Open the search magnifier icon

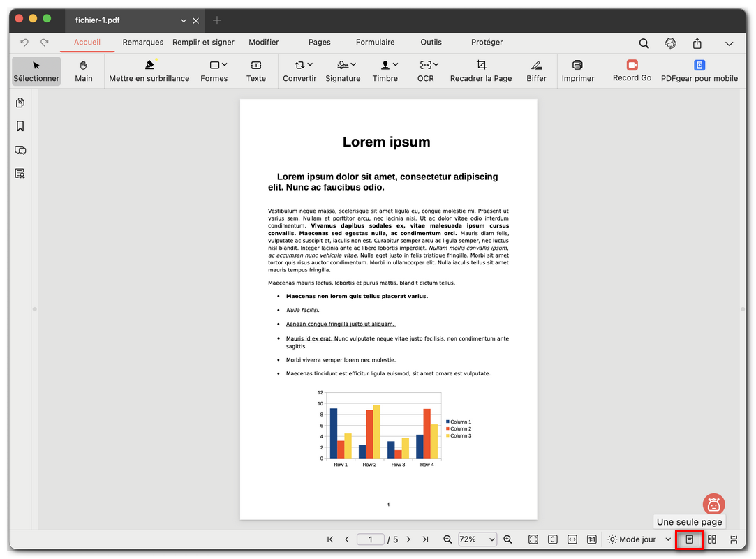tap(644, 43)
